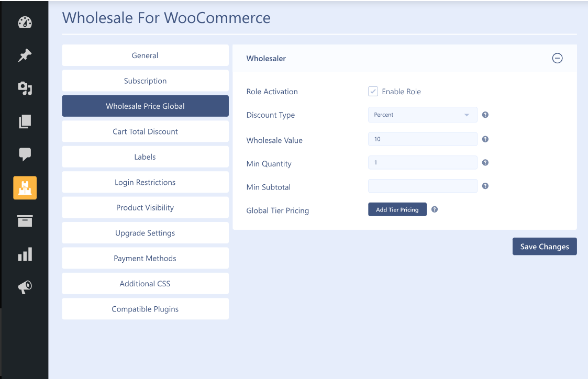Click help icon next to Discount Type
This screenshot has height=379, width=588.
tap(485, 115)
